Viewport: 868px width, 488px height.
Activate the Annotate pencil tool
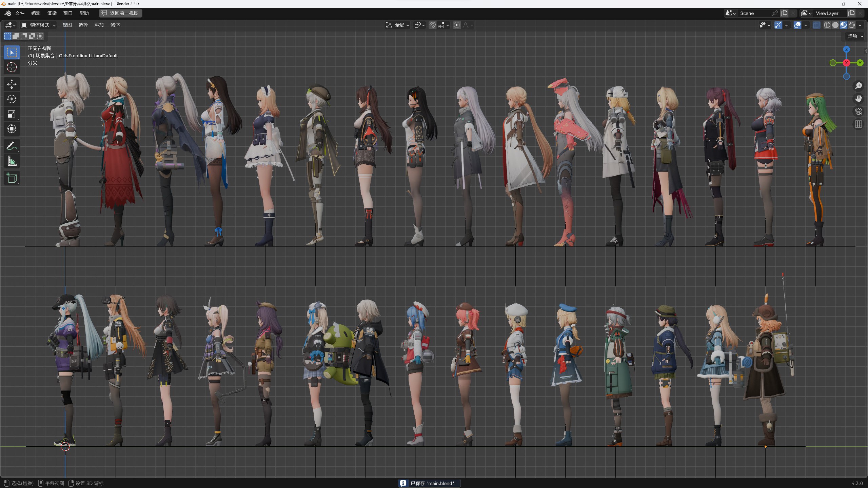[12, 146]
